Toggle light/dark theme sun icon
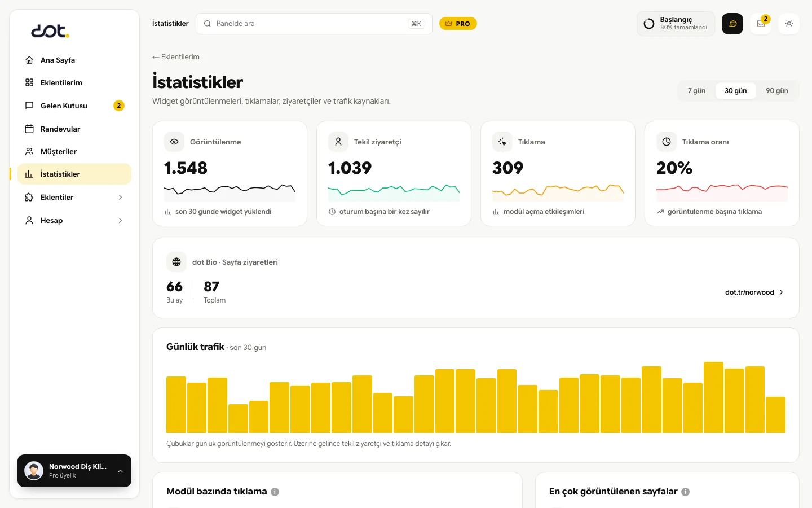The width and height of the screenshot is (812, 508). (789, 24)
